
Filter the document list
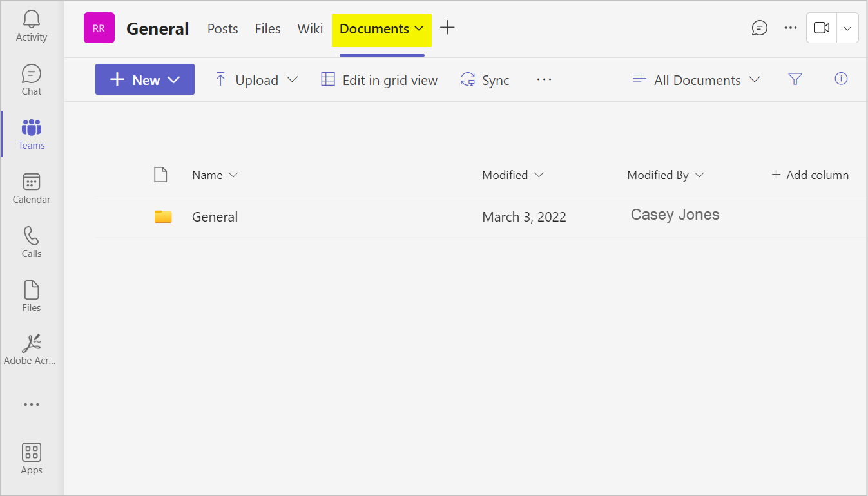tap(795, 79)
